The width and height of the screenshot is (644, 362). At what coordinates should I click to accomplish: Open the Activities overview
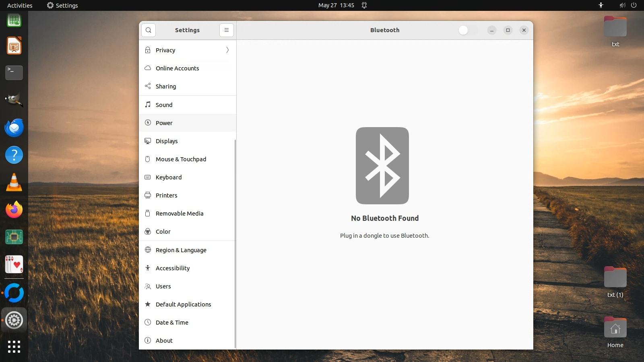(20, 5)
